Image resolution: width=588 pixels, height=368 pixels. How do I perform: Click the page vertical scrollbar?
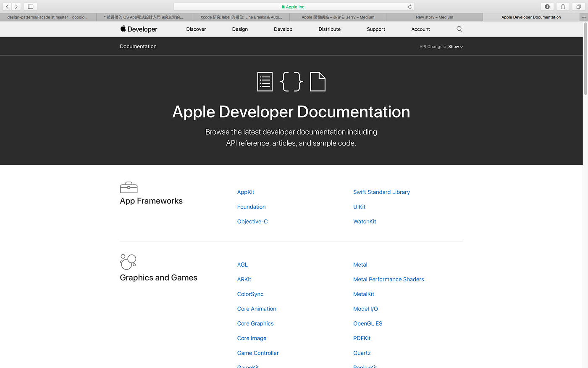(585, 59)
